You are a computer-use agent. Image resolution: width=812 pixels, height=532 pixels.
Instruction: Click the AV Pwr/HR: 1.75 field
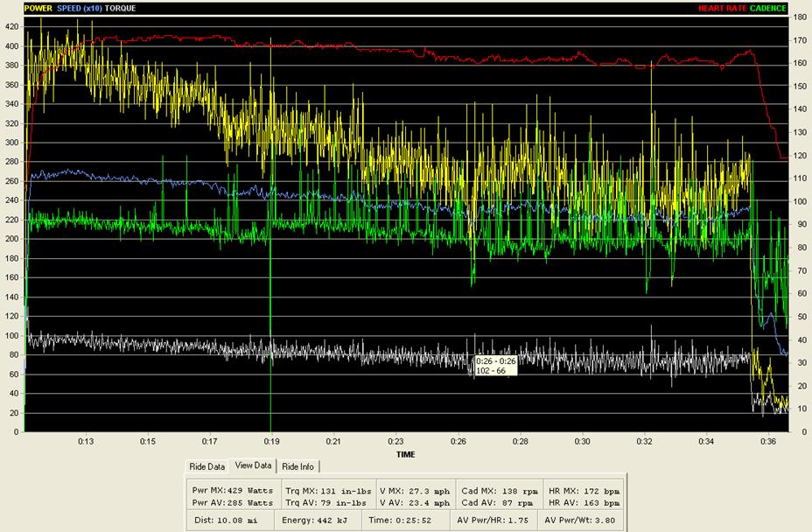494,520
